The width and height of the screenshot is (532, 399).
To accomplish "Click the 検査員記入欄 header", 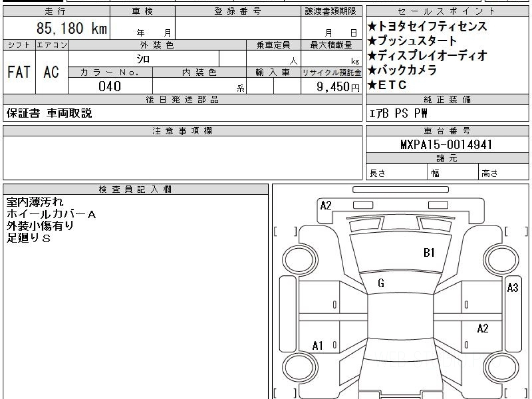I will [136, 189].
